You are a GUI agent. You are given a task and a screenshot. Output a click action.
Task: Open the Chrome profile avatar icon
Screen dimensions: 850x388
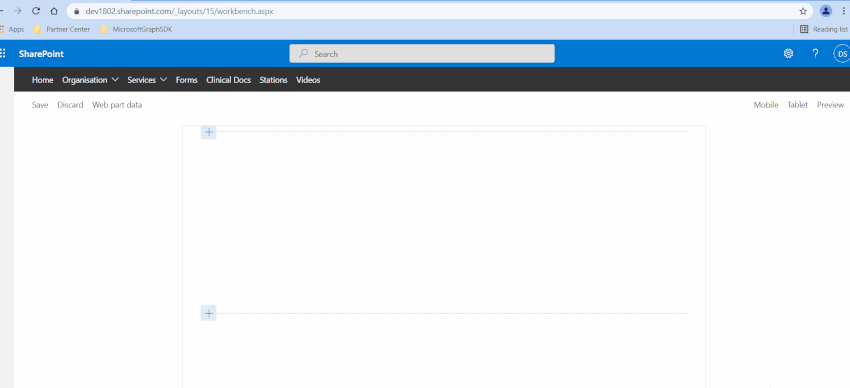click(x=826, y=11)
